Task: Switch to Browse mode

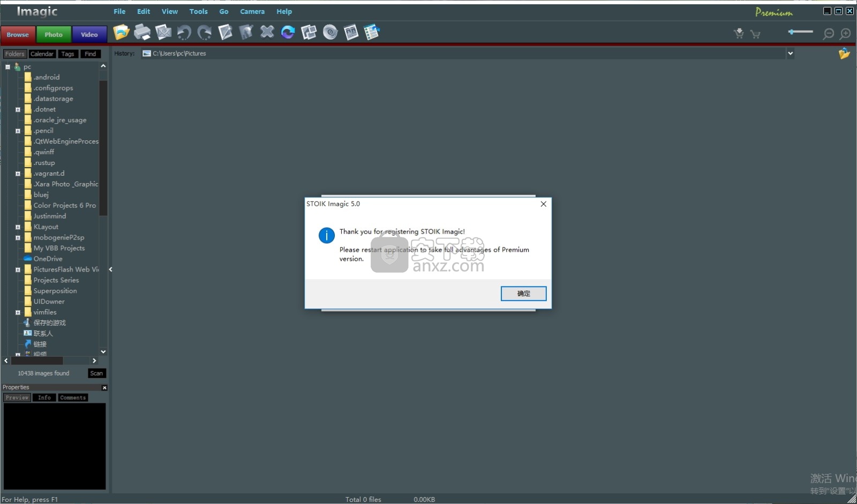Action: (18, 34)
